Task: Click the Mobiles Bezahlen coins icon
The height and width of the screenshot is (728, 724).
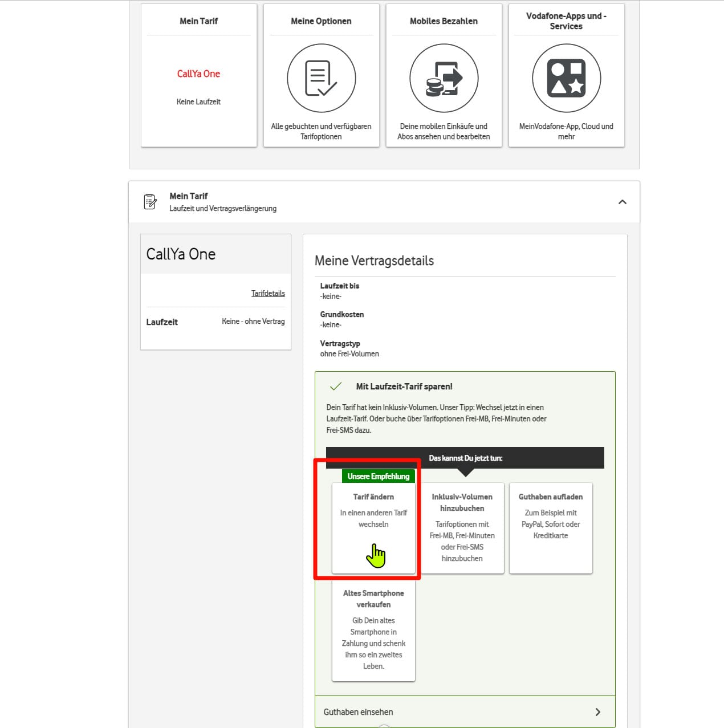Action: tap(444, 78)
